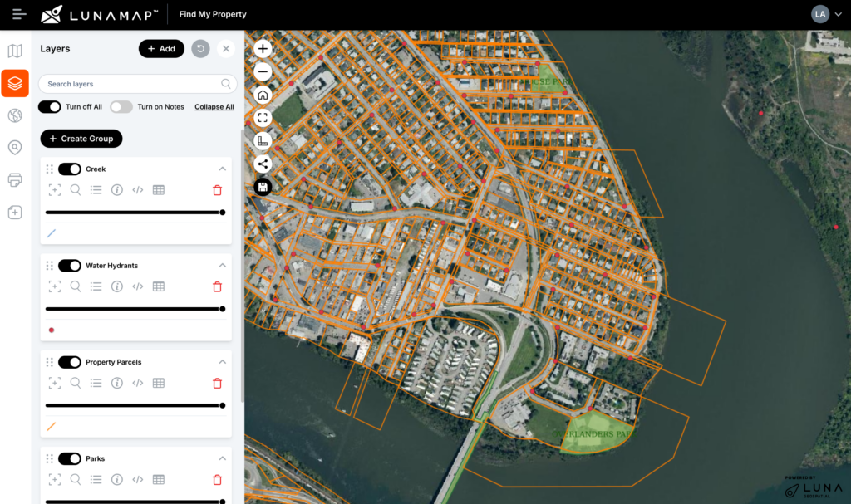This screenshot has height=504, width=851.
Task: Click the Property Parcels orange line symbol
Action: [x=52, y=427]
